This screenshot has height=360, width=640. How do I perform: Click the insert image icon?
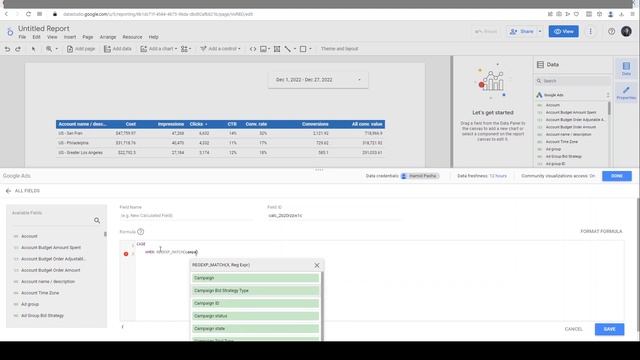264,49
